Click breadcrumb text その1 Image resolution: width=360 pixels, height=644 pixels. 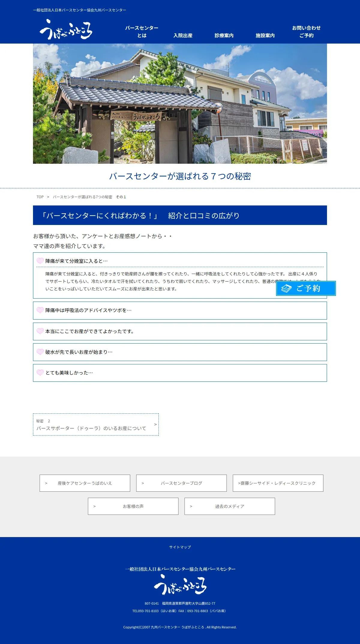(x=121, y=197)
